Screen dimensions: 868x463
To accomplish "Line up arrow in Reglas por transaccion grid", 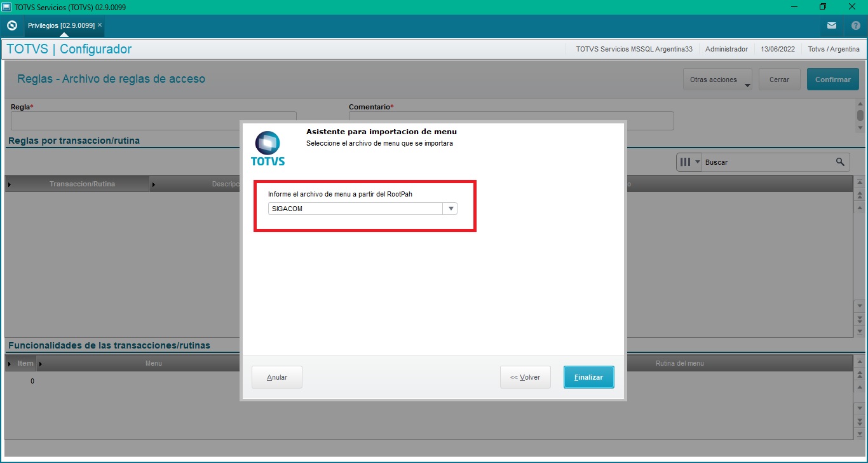I will (860, 207).
